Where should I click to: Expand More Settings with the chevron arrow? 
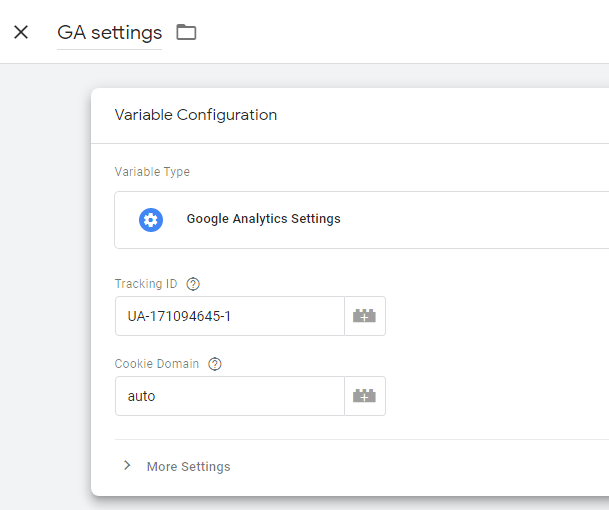[127, 465]
